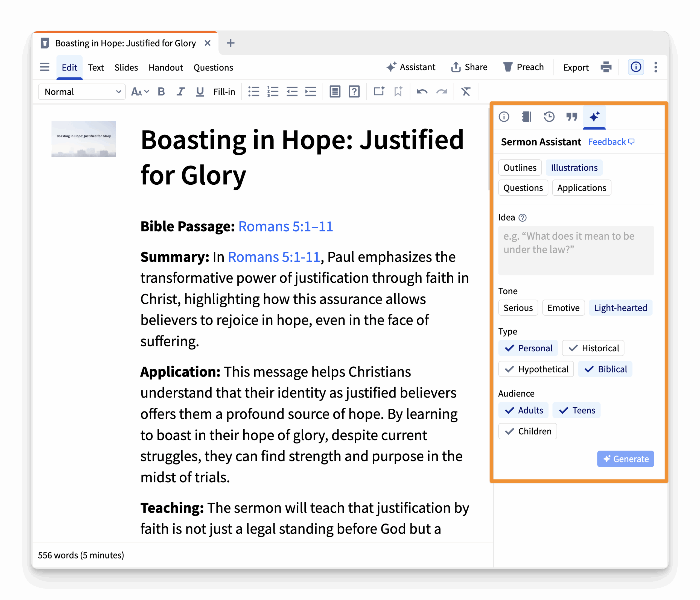Image resolution: width=700 pixels, height=600 pixels.
Task: Click the Underline formatting icon
Action: point(200,92)
